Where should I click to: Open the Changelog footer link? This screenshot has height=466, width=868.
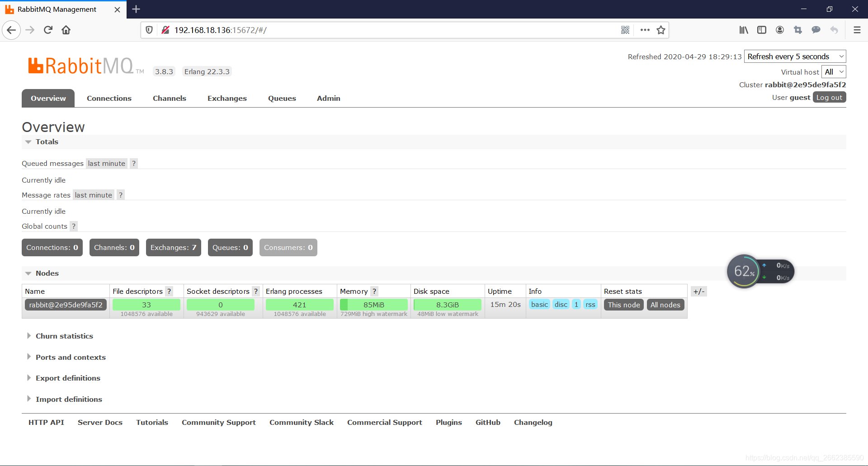533,423
